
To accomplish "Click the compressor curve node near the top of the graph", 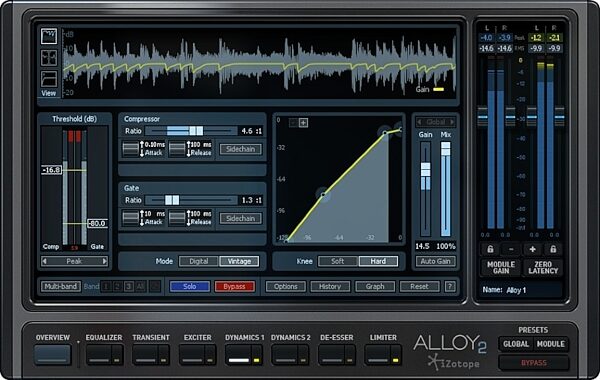I will (385, 133).
